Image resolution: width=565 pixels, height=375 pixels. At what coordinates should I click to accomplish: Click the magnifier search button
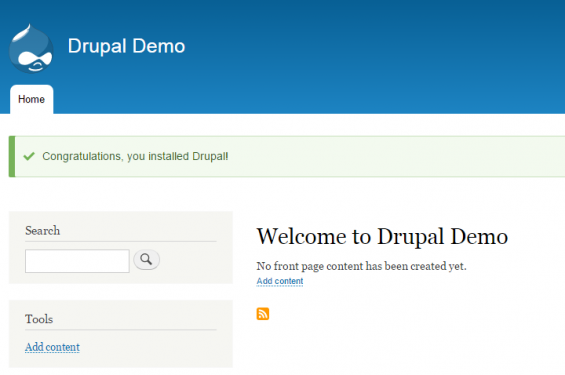(x=146, y=259)
